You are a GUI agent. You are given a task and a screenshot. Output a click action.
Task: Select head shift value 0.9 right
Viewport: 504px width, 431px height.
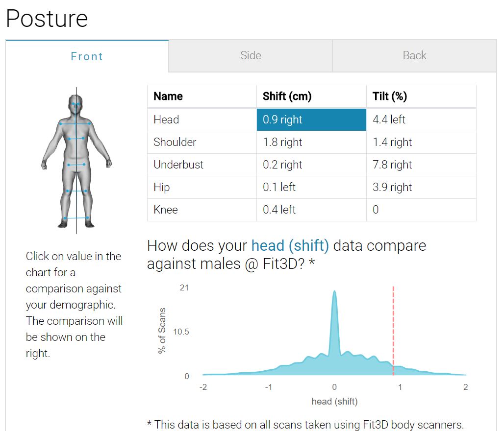[x=311, y=120]
